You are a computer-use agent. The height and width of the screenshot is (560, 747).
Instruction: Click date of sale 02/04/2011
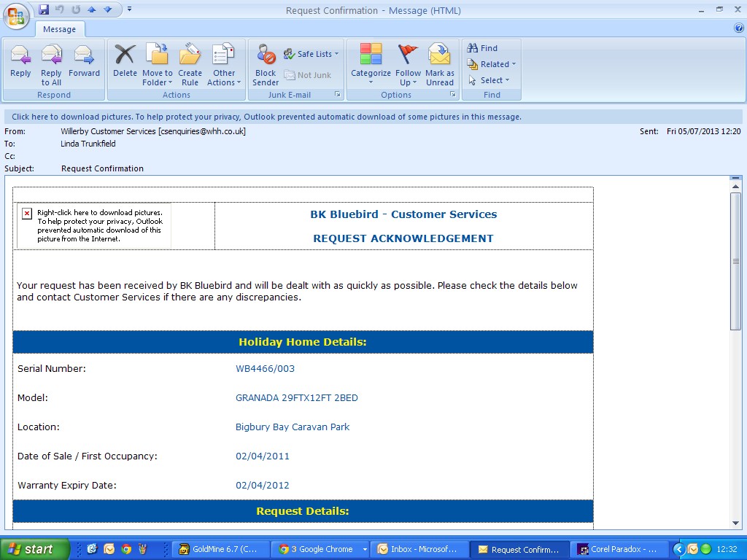pos(262,456)
